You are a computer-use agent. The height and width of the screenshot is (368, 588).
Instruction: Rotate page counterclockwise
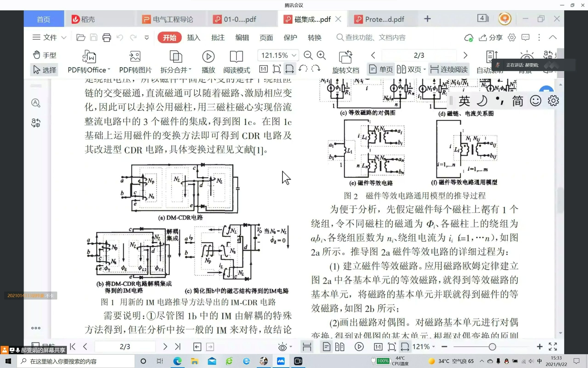pyautogui.click(x=303, y=69)
